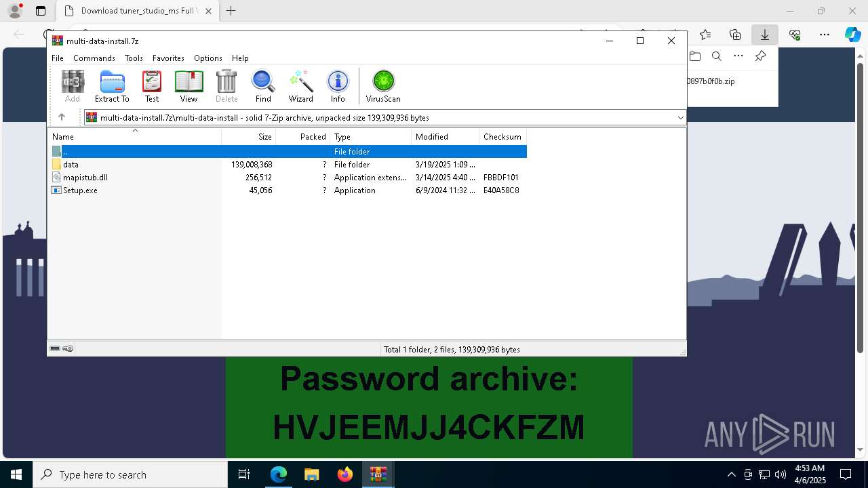Click the Edge profile avatar icon
The width and height of the screenshot is (868, 488).
[x=15, y=11]
